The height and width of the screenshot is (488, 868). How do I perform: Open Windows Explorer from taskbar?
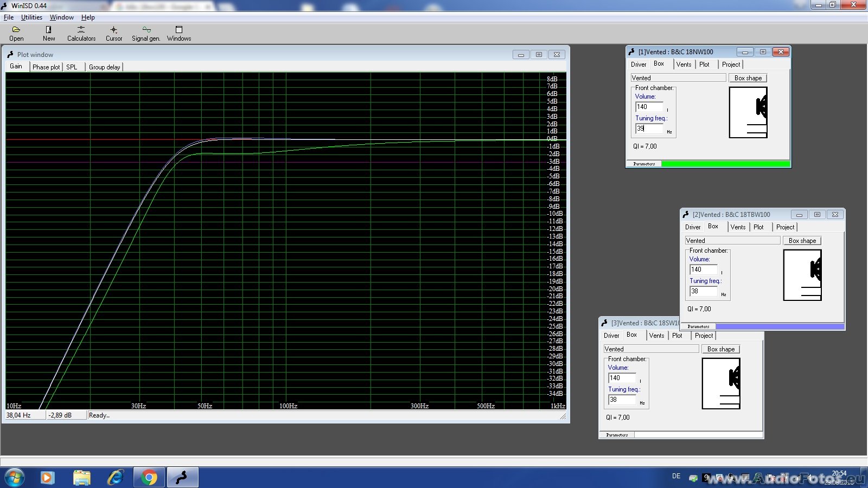click(82, 478)
